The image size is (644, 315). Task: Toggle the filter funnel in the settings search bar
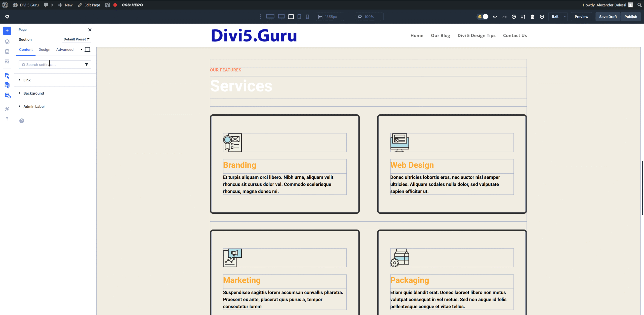pos(87,65)
